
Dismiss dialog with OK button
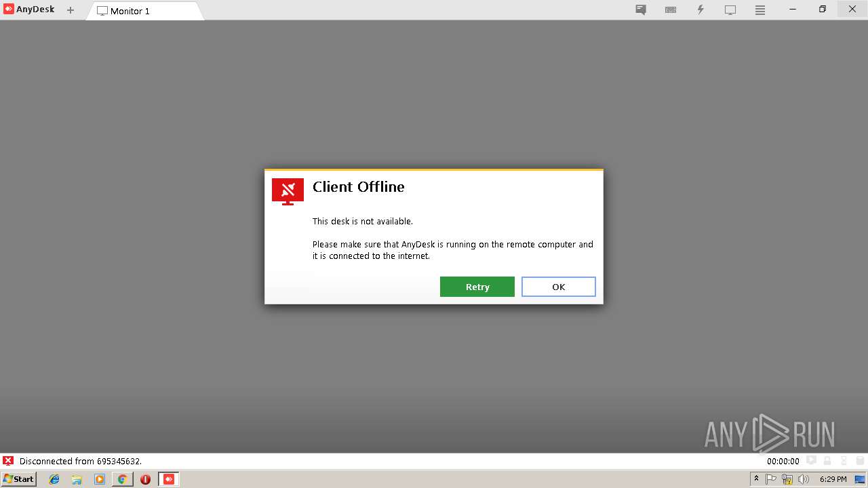[x=559, y=287]
